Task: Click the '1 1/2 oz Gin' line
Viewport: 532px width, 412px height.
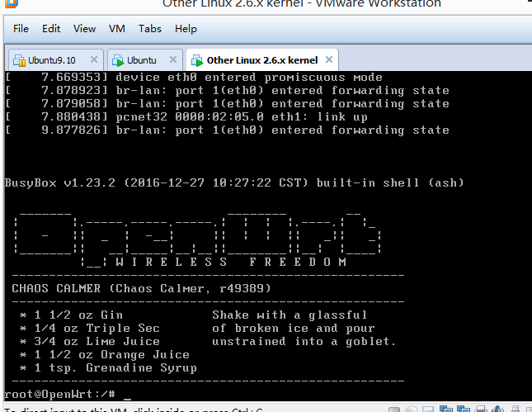Action: point(71,315)
